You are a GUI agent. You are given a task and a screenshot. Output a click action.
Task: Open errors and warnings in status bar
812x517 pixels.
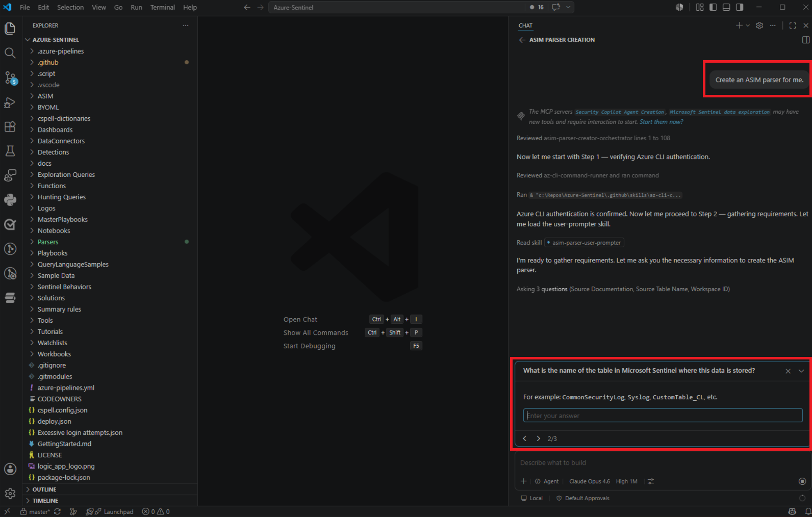pos(156,511)
